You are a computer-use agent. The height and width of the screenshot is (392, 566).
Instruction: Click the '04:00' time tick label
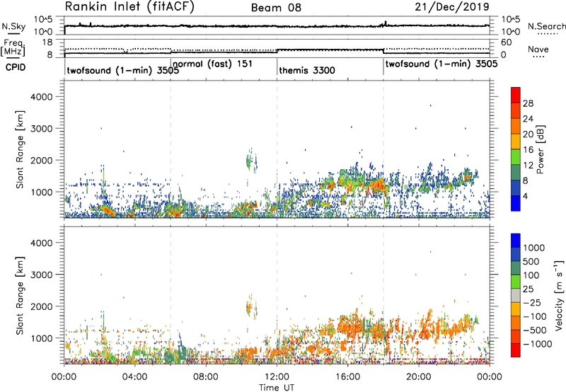(x=135, y=377)
